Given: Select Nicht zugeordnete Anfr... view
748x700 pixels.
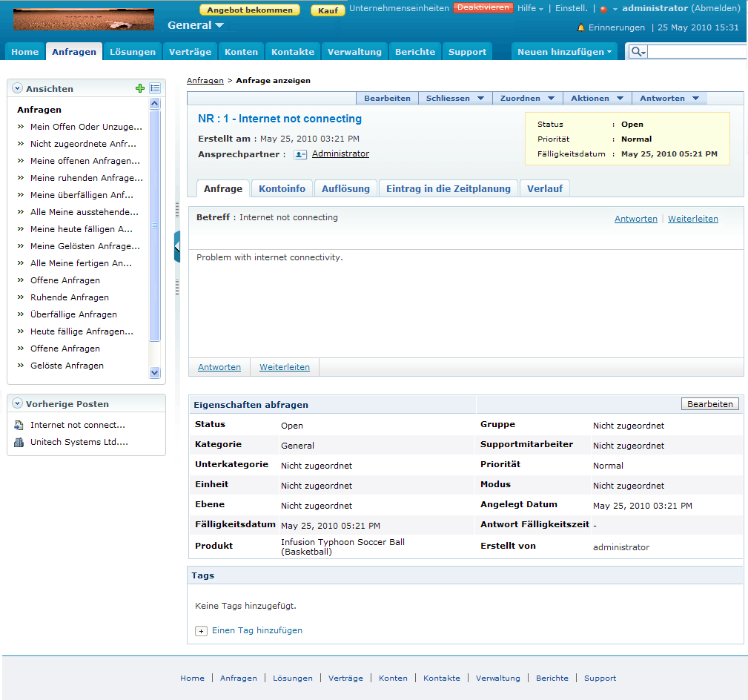Looking at the screenshot, I should point(84,144).
